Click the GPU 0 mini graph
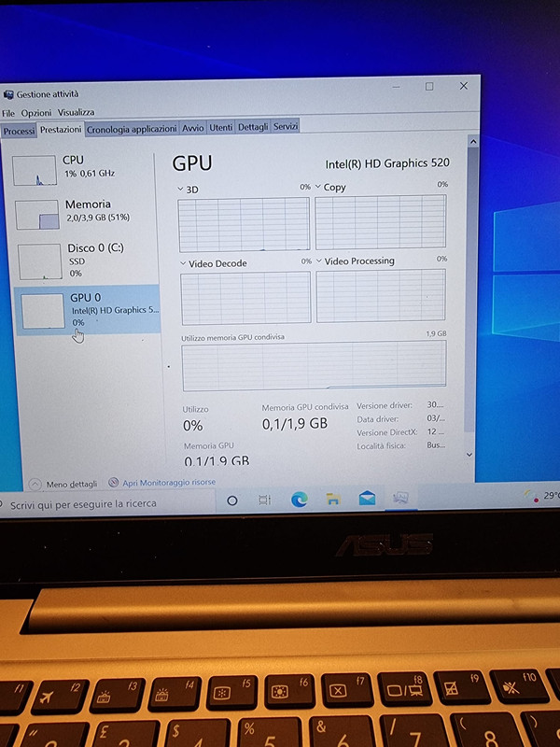 pos(43,311)
